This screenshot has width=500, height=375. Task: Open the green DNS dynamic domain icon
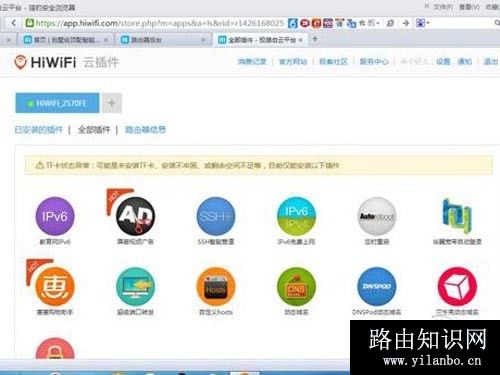point(296,287)
